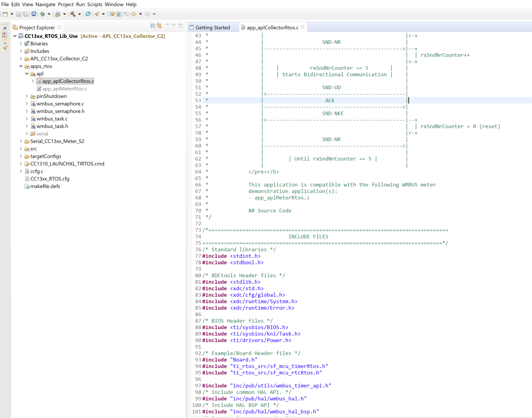Viewport: 532px width, 418px height.
Task: Click line 77 '#include <stdint.h>'
Action: pos(231,256)
